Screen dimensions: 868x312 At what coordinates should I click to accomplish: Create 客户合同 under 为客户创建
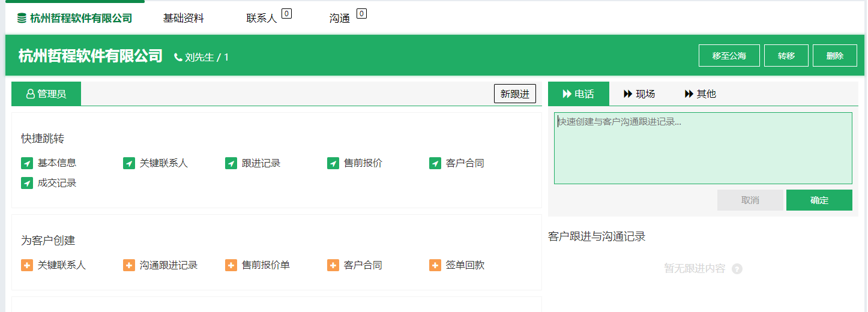pos(363,265)
